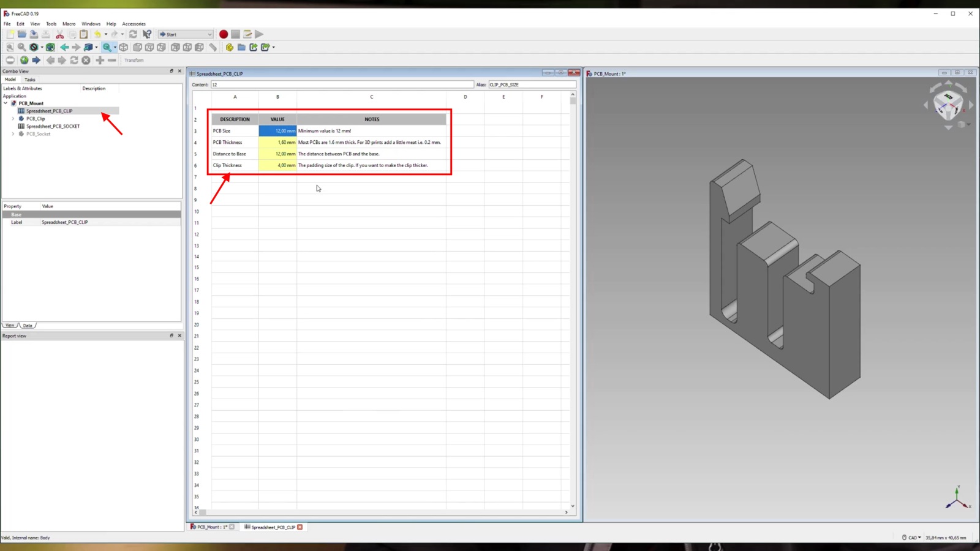The height and width of the screenshot is (551, 980).
Task: Create a new document with the toolbar icon
Action: 10,34
